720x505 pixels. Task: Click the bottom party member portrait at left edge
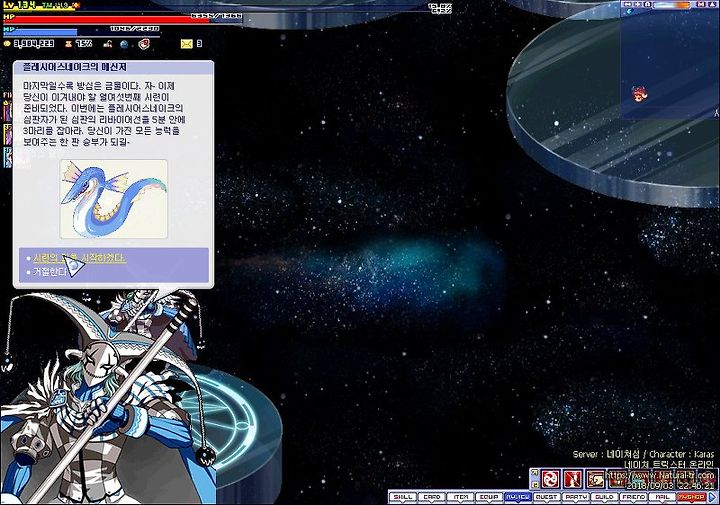(x=7, y=157)
